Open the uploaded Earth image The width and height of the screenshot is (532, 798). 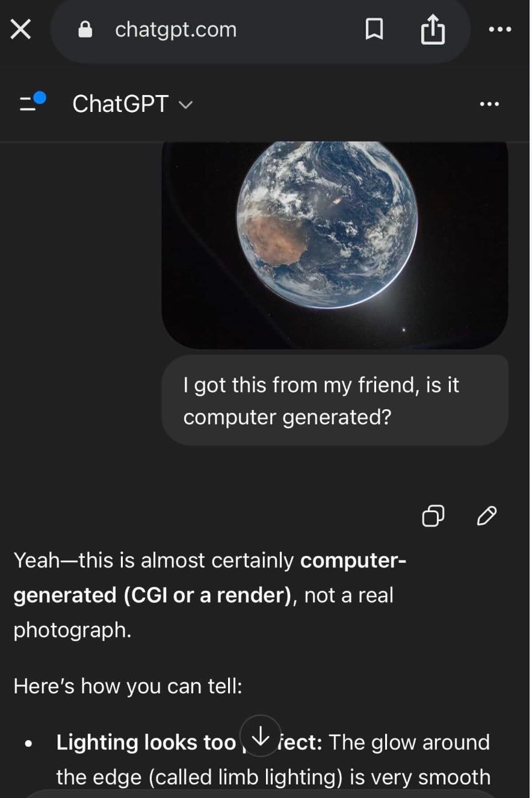(x=335, y=245)
